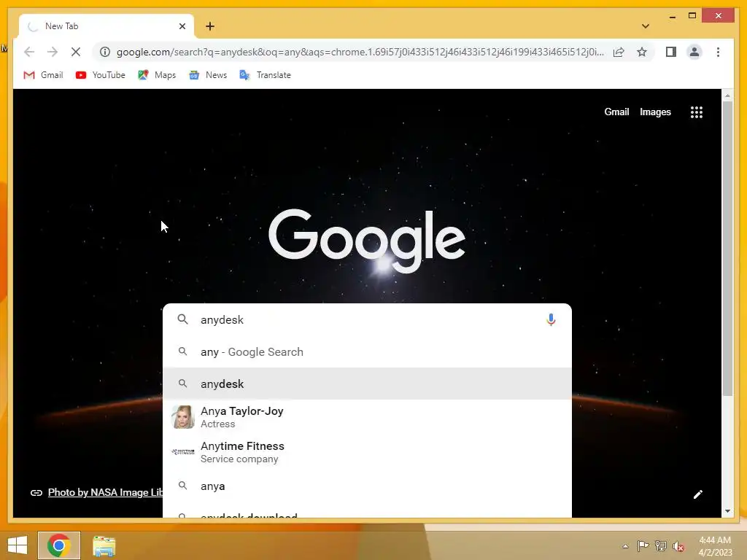Open the Google apps grid
The width and height of the screenshot is (747, 560).
coord(697,112)
